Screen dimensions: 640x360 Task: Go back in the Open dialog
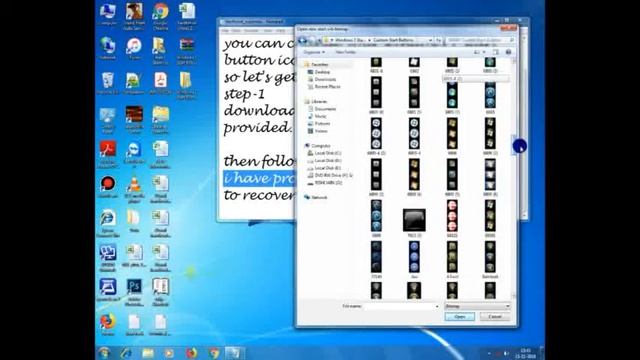(x=303, y=40)
